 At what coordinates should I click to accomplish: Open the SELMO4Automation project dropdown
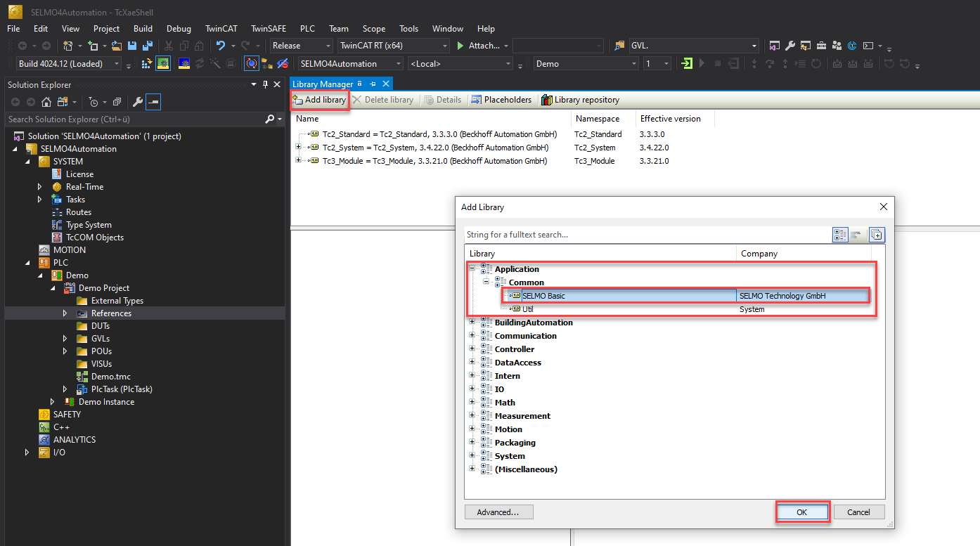click(399, 64)
